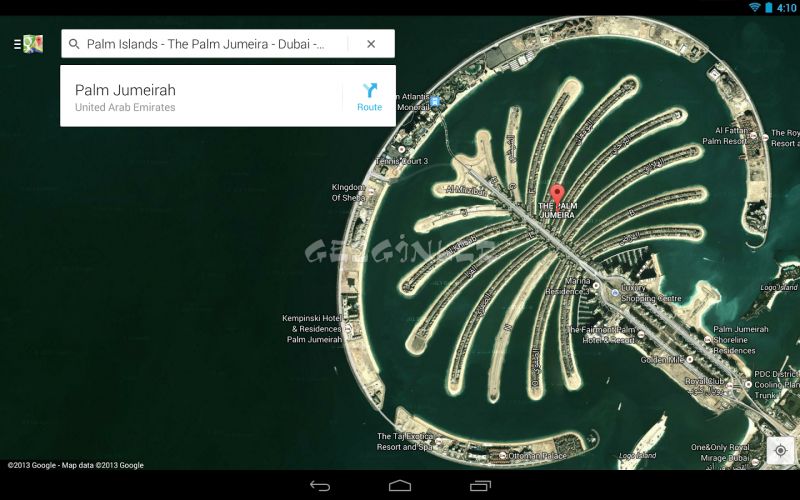Image resolution: width=800 pixels, height=500 pixels.
Task: Open the Google Maps side menu icon
Action: coord(29,44)
